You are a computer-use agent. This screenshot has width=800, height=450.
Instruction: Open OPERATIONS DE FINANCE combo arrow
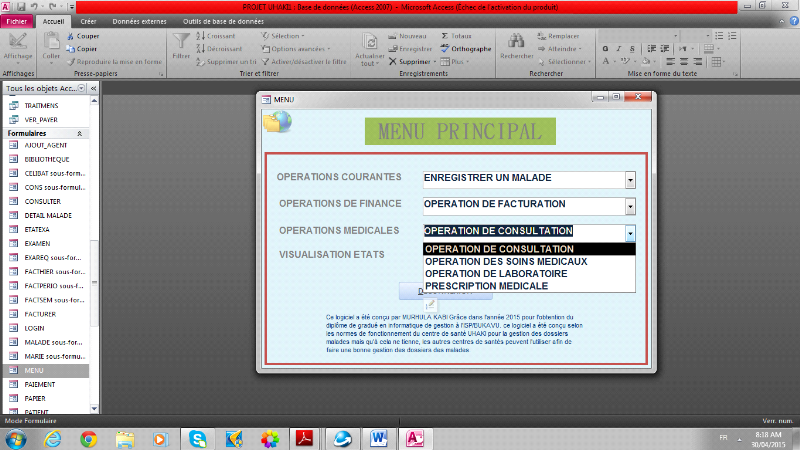(x=630, y=207)
